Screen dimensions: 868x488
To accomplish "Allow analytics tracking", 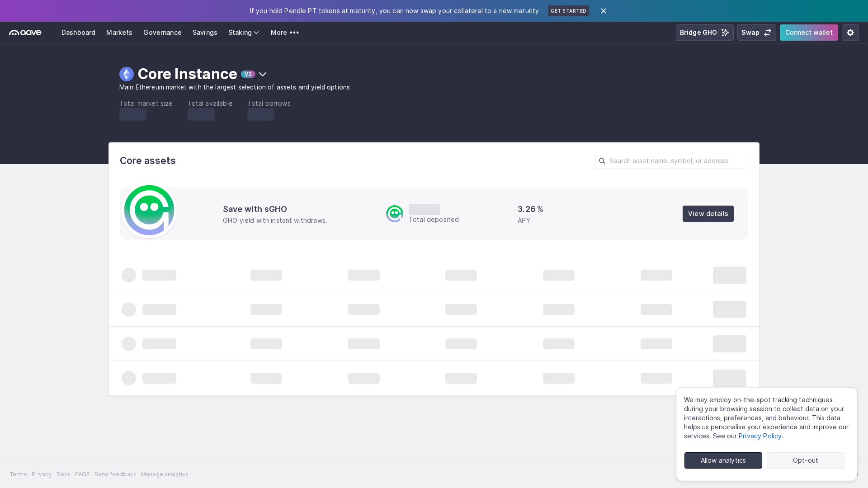I will [x=723, y=460].
